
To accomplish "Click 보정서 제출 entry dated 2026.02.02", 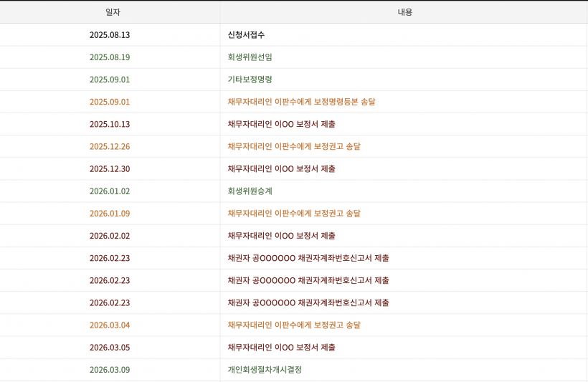I will tap(281, 236).
